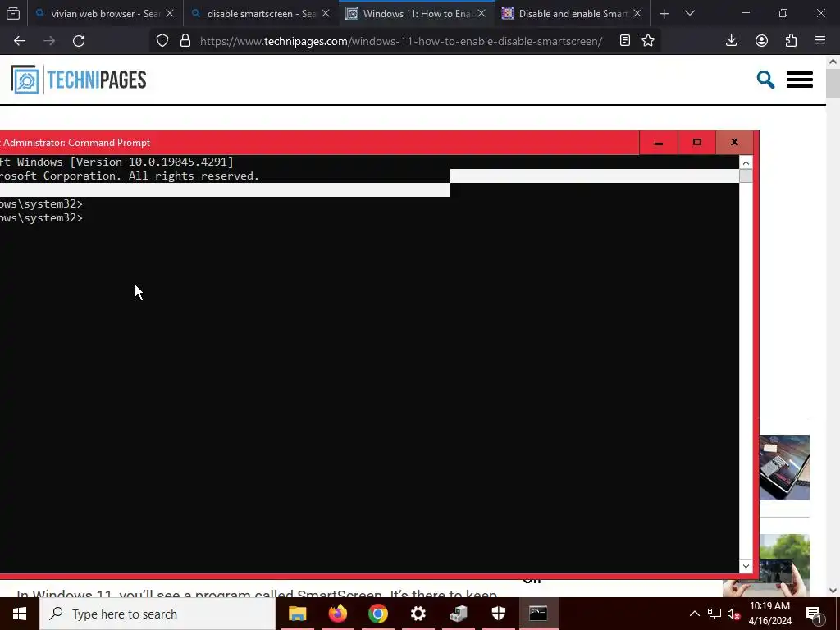The height and width of the screenshot is (630, 840).
Task: Close the vivian web browser tab
Action: click(170, 13)
